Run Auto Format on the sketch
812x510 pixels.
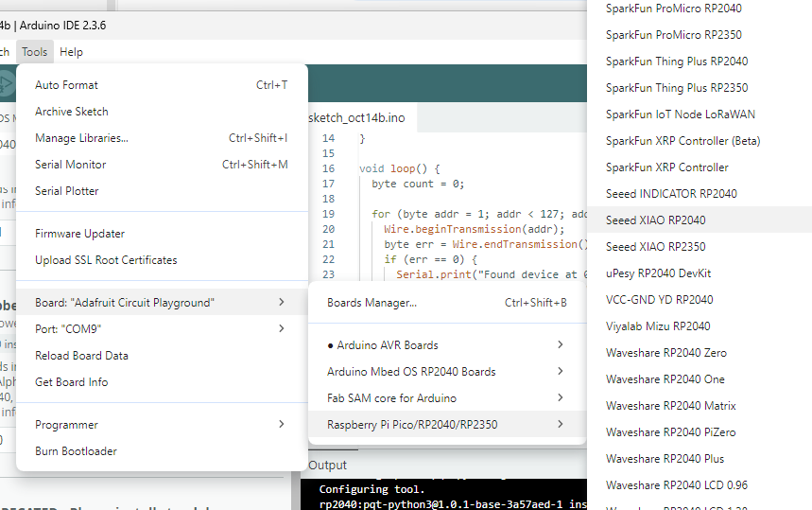66,85
